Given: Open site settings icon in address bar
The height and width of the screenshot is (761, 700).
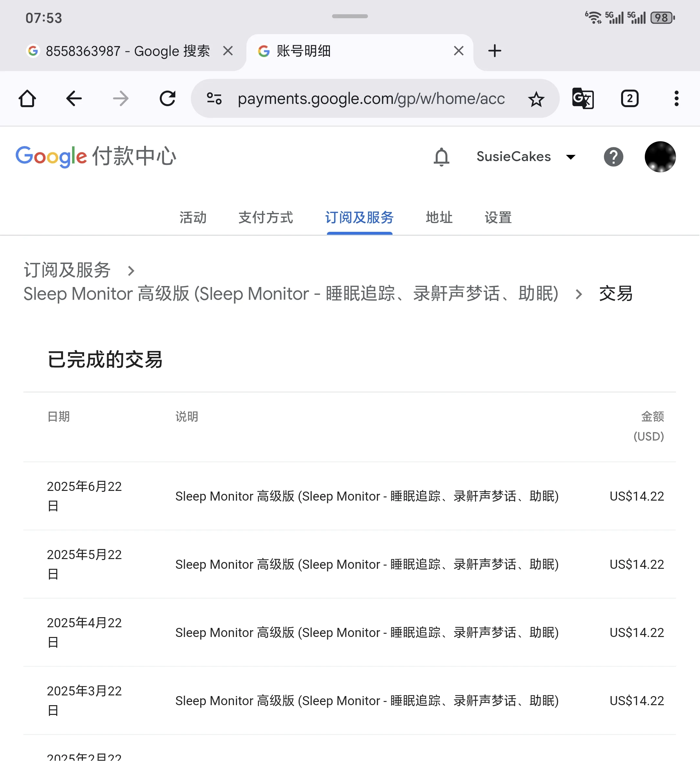Looking at the screenshot, I should pyautogui.click(x=214, y=98).
